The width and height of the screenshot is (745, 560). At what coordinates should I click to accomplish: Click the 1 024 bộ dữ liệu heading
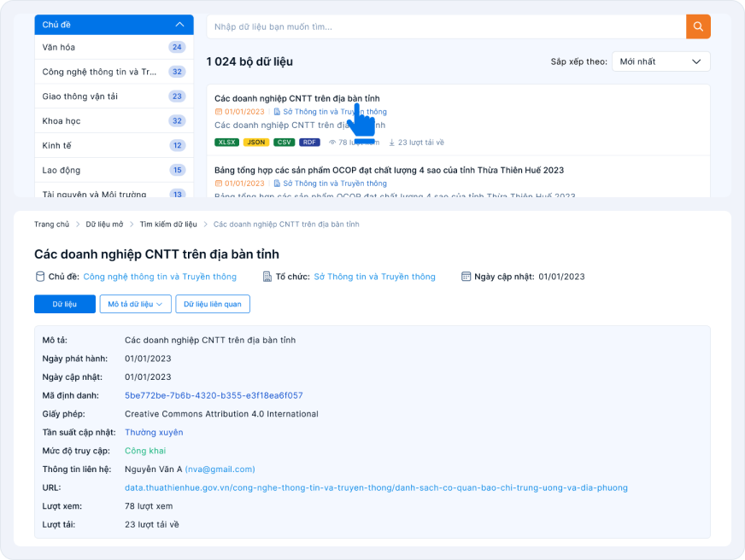pyautogui.click(x=249, y=61)
